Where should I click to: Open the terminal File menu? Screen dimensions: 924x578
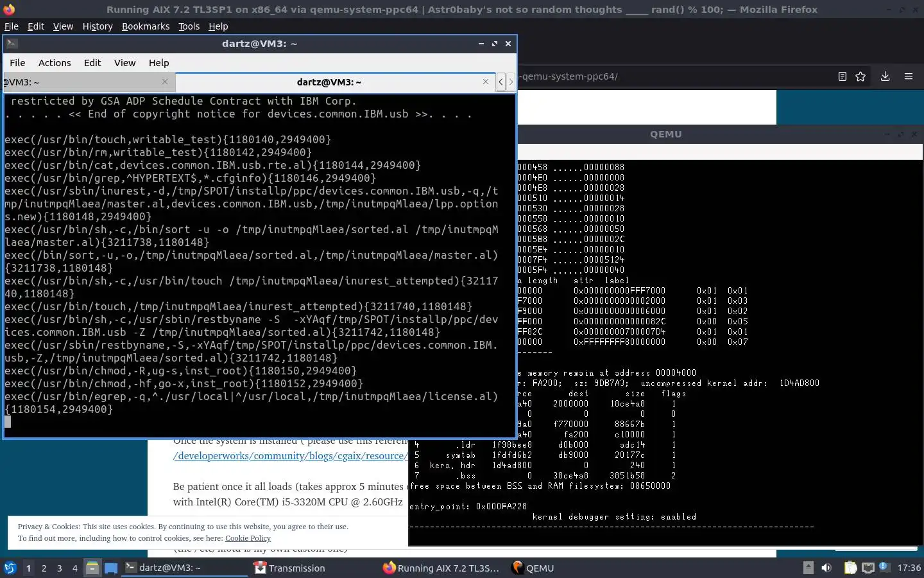(x=17, y=63)
